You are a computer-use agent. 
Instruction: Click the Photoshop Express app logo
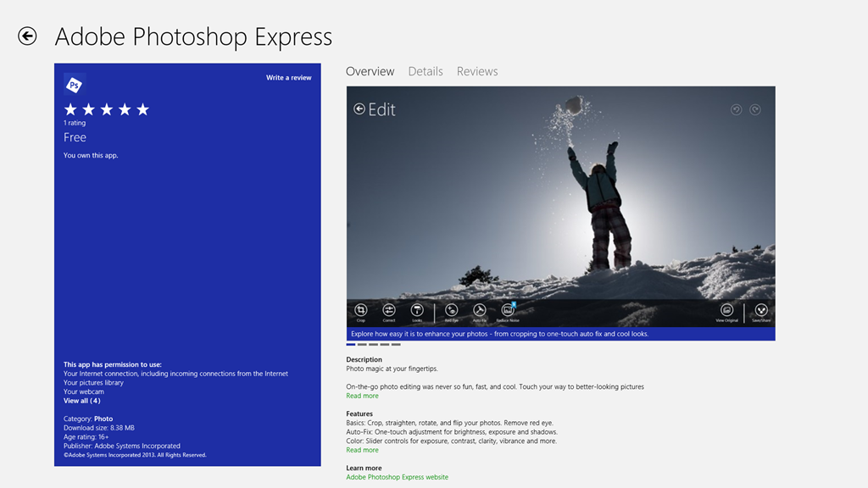pyautogui.click(x=75, y=84)
